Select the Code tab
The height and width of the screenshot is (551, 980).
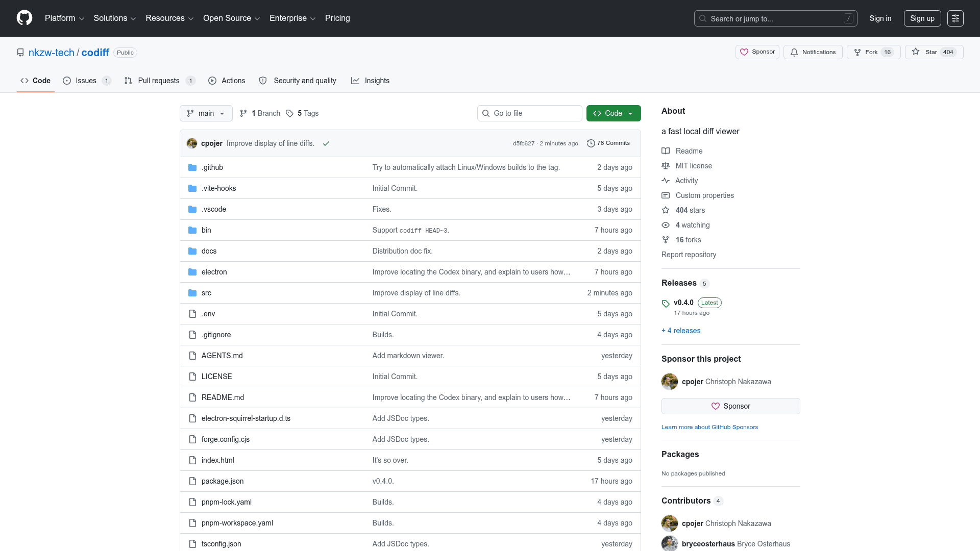tap(36, 81)
